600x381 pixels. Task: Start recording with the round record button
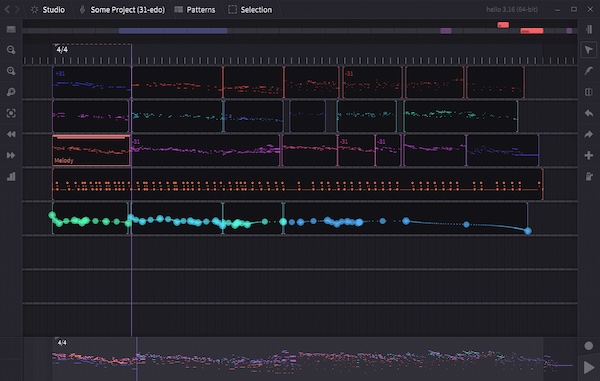click(x=589, y=346)
